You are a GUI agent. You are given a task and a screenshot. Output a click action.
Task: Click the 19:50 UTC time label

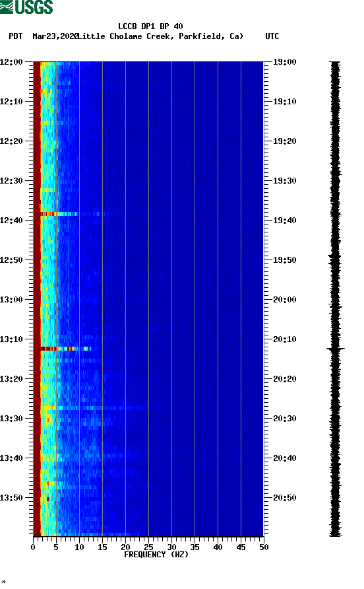pyautogui.click(x=284, y=260)
